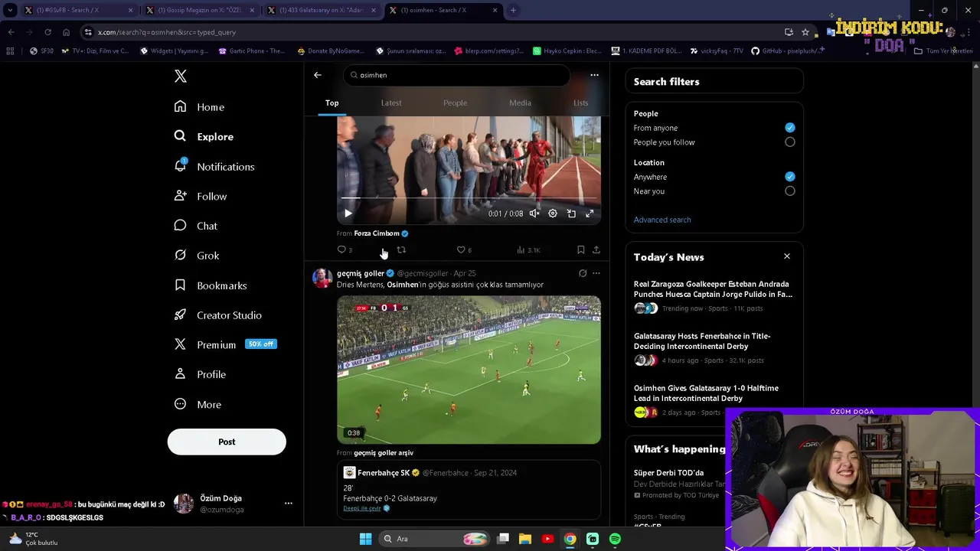The height and width of the screenshot is (551, 980).
Task: Open Grok from sidebar
Action: click(197, 256)
